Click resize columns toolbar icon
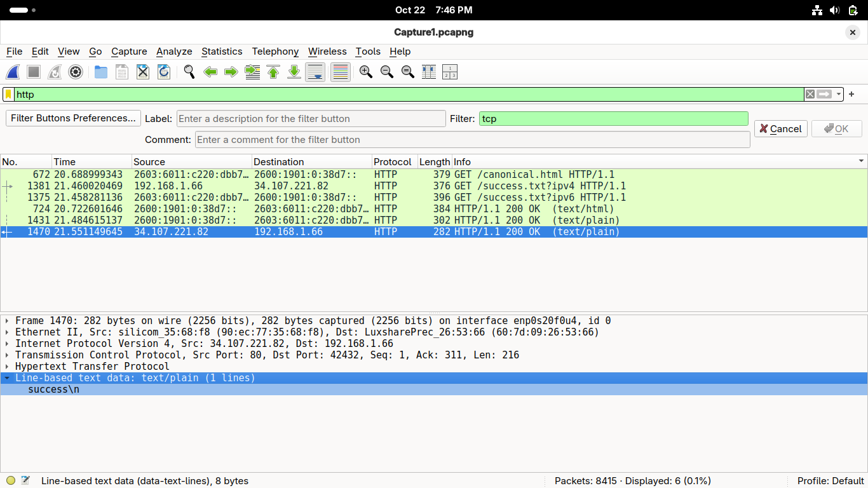868x488 pixels. coord(429,72)
